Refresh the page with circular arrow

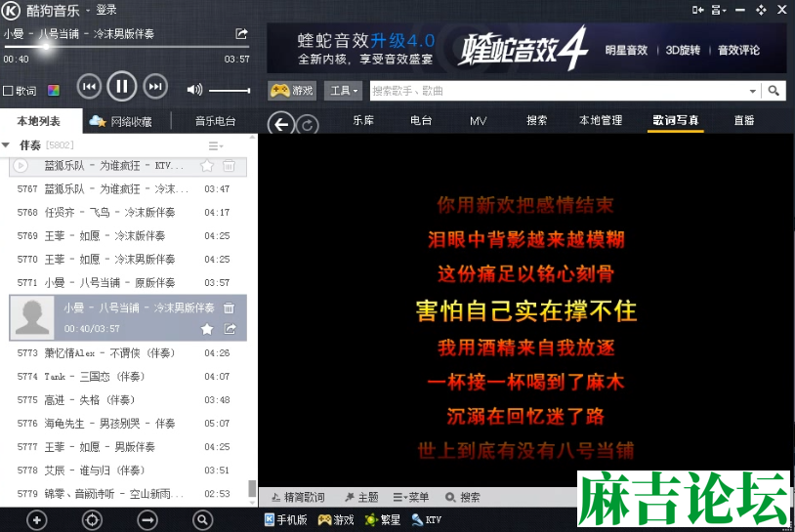tap(308, 125)
